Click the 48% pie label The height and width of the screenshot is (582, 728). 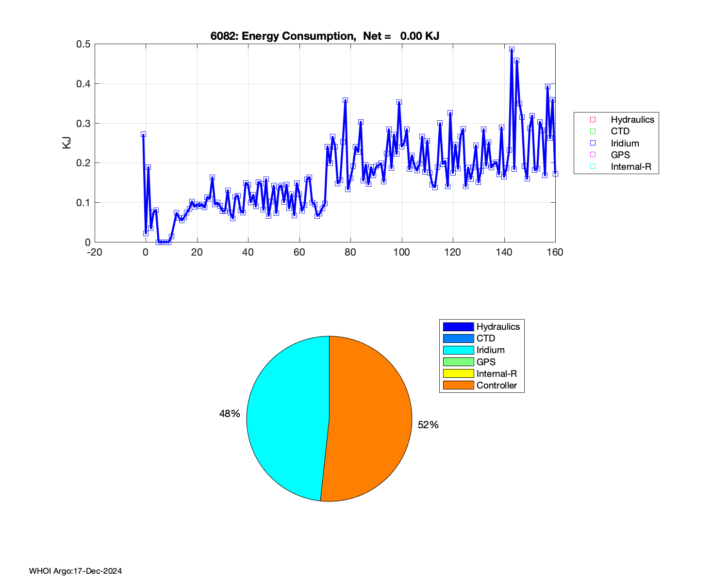(x=230, y=414)
